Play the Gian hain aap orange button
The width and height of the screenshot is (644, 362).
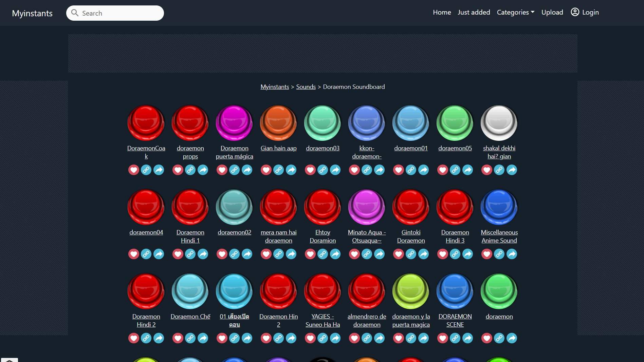(x=278, y=123)
